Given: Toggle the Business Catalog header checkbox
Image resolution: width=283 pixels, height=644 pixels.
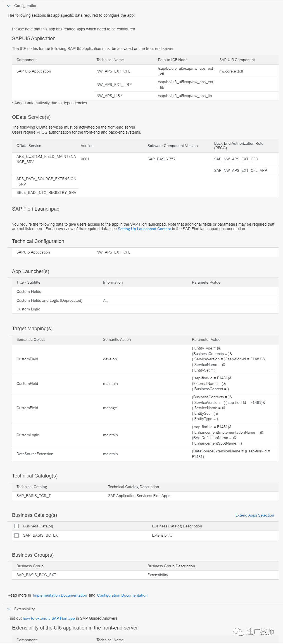Looking at the screenshot, I should 16,526.
